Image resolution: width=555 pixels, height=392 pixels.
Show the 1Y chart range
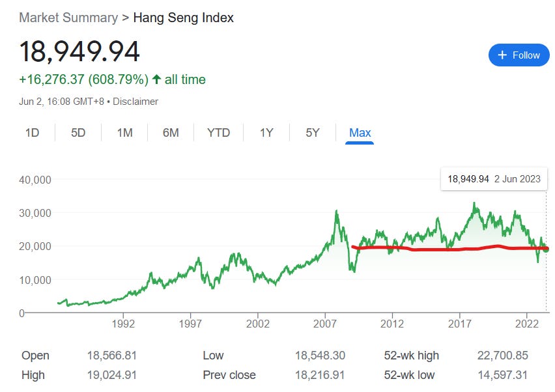click(x=266, y=133)
